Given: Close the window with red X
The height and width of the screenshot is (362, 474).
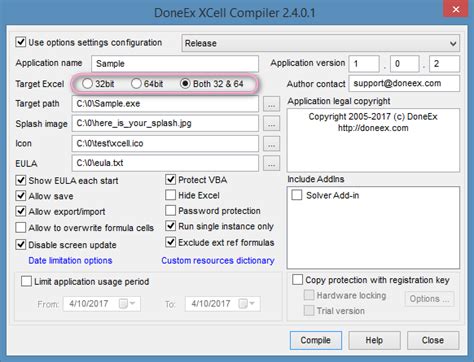Looking at the screenshot, I should pos(456,9).
